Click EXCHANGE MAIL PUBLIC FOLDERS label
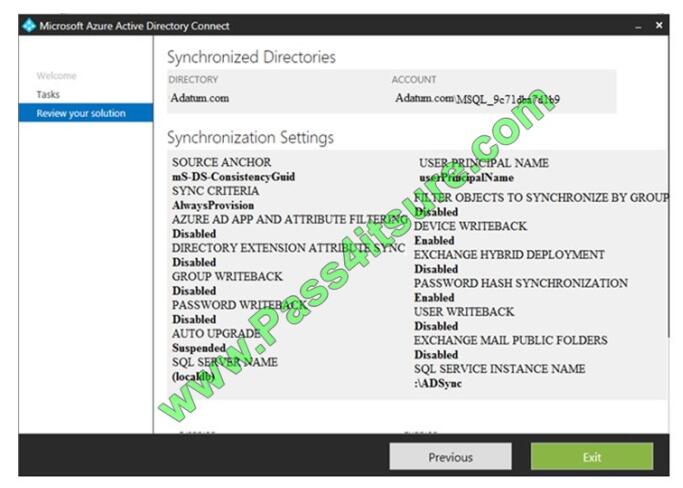683x488 pixels. pyautogui.click(x=511, y=340)
